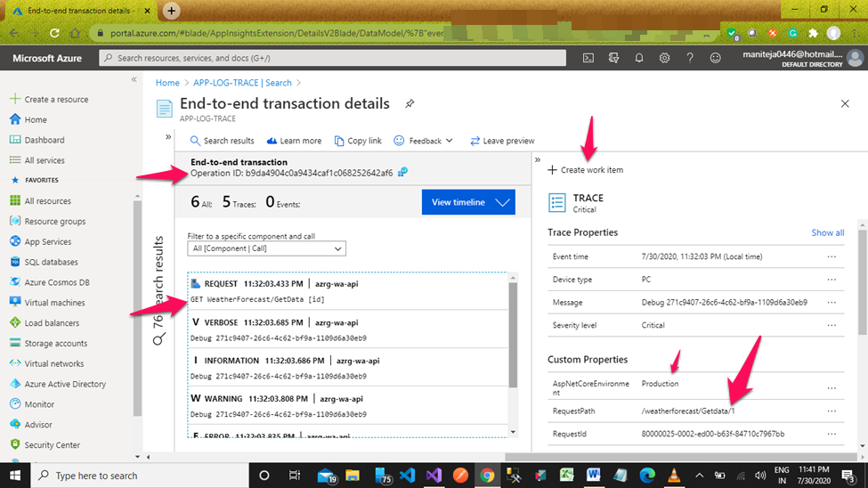Copy the Operation ID icon
The image size is (868, 488).
tap(402, 172)
